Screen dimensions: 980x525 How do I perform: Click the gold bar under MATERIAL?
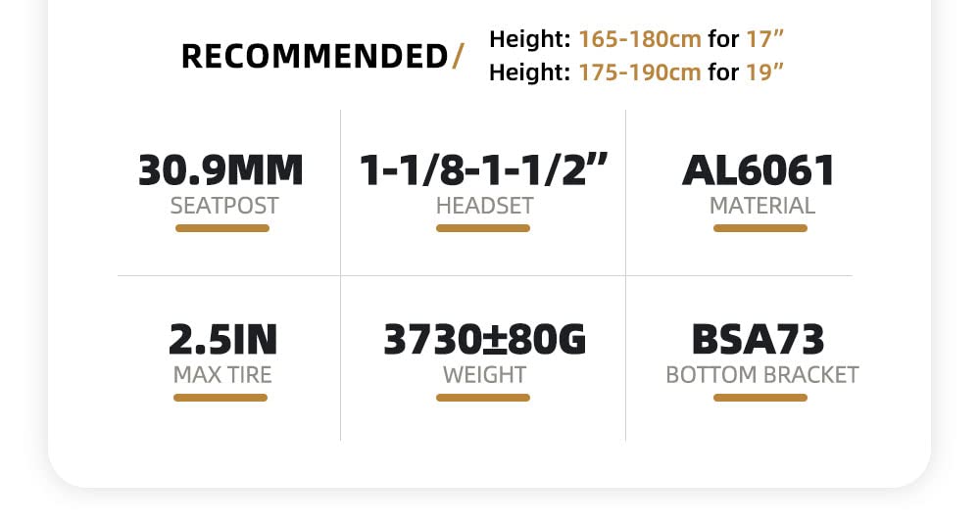[x=760, y=228]
